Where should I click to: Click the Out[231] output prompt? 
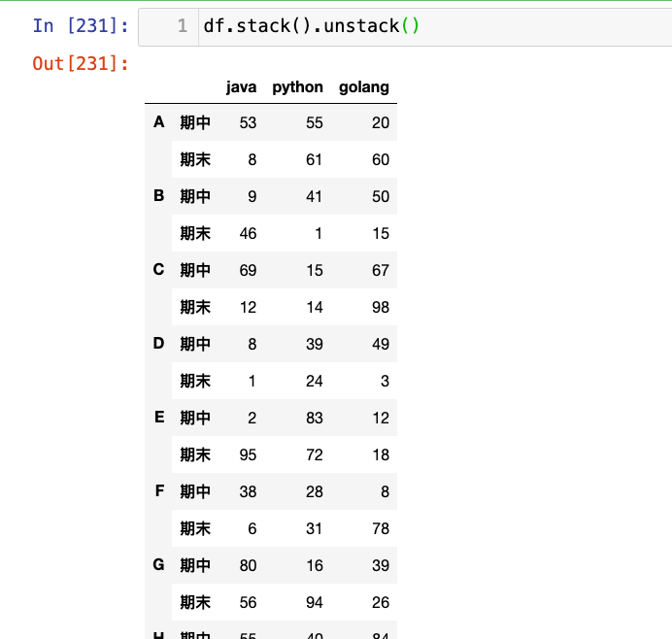[81, 64]
